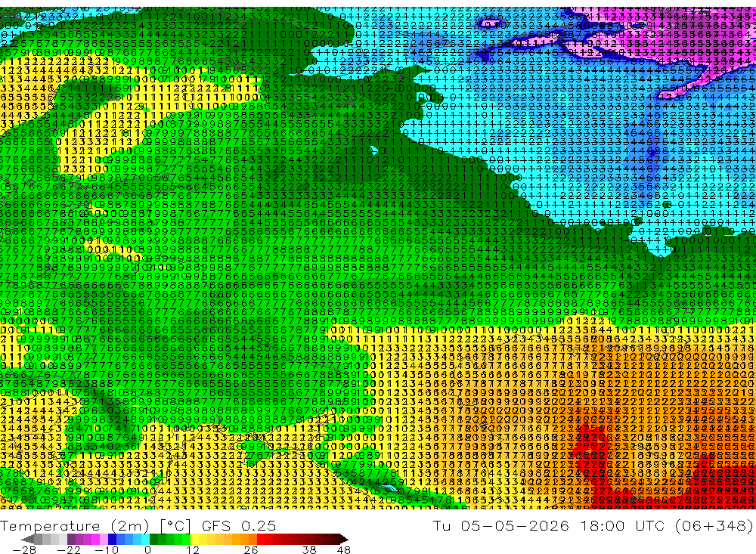Click the '(06+348)' forecast run label
756x554 pixels.
[x=714, y=525]
